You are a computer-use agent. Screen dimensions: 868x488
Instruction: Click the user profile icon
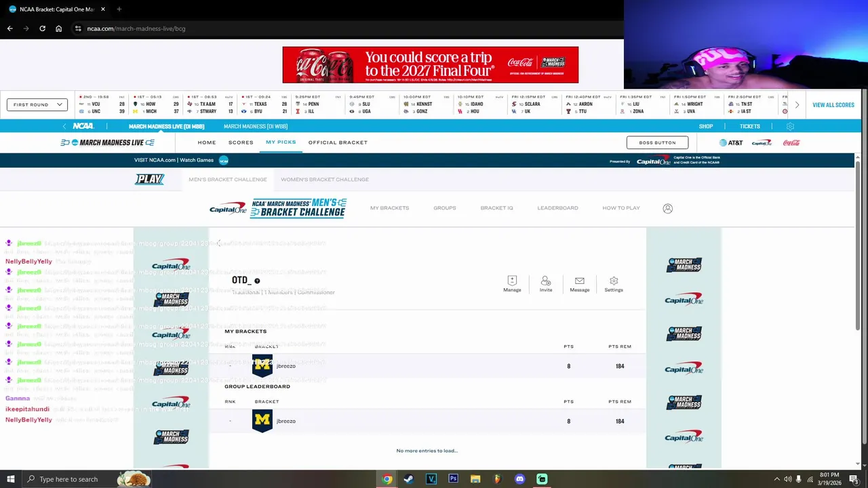point(668,208)
